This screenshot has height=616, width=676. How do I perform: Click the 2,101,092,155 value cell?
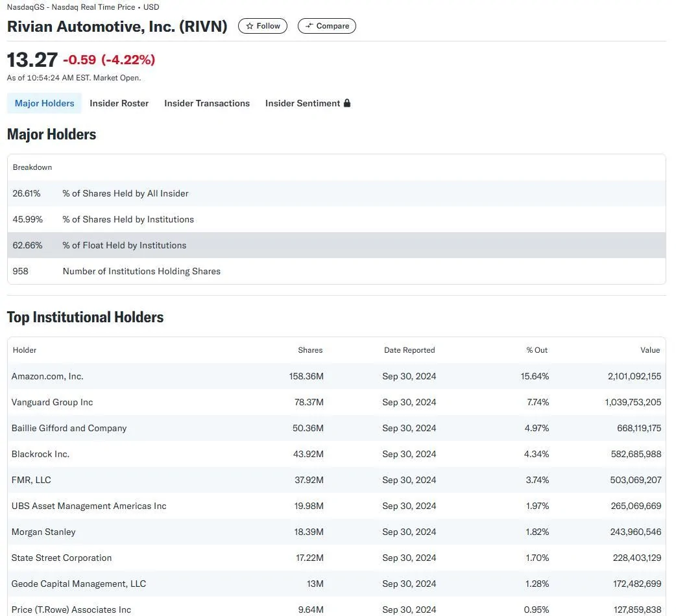[634, 376]
